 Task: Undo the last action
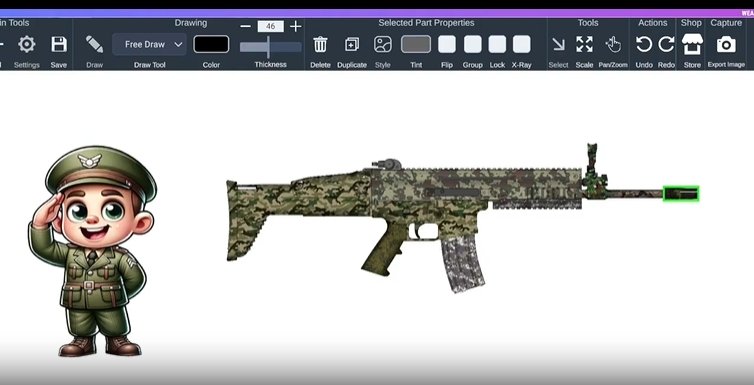coord(644,45)
